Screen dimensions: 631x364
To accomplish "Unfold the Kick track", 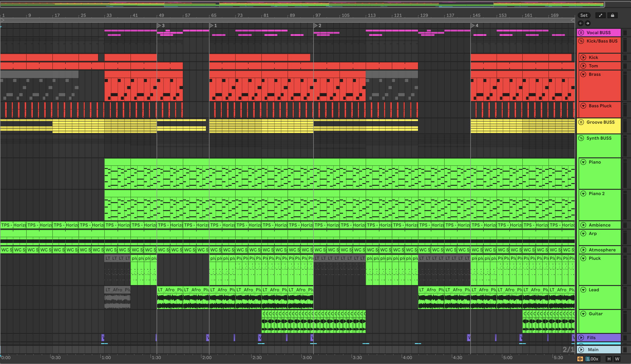I will click(x=584, y=57).
